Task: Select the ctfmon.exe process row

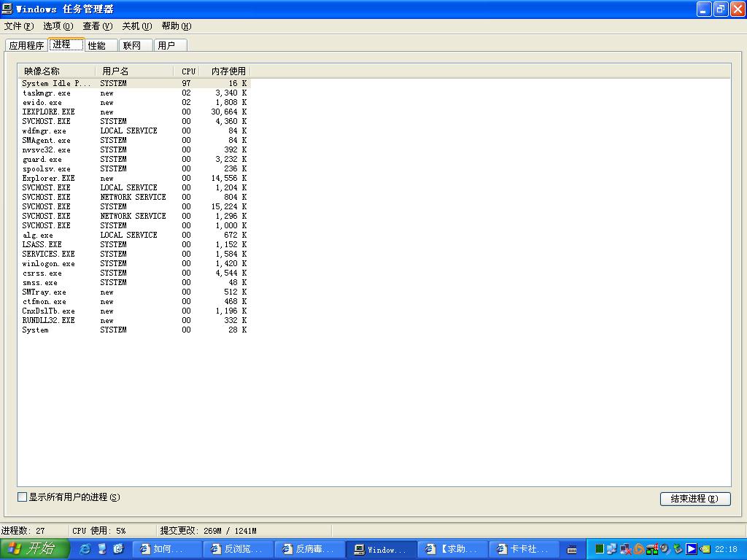Action: 134,301
